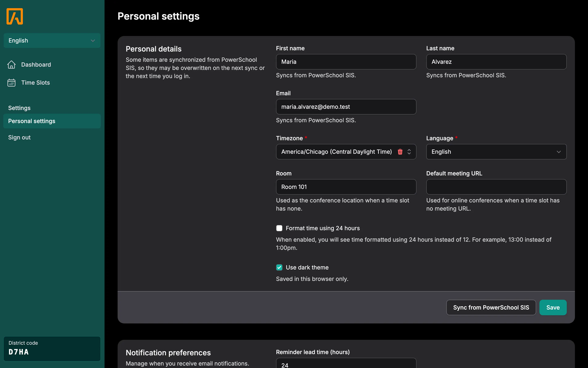Open Settings in sidebar
The width and height of the screenshot is (588, 368).
19,108
